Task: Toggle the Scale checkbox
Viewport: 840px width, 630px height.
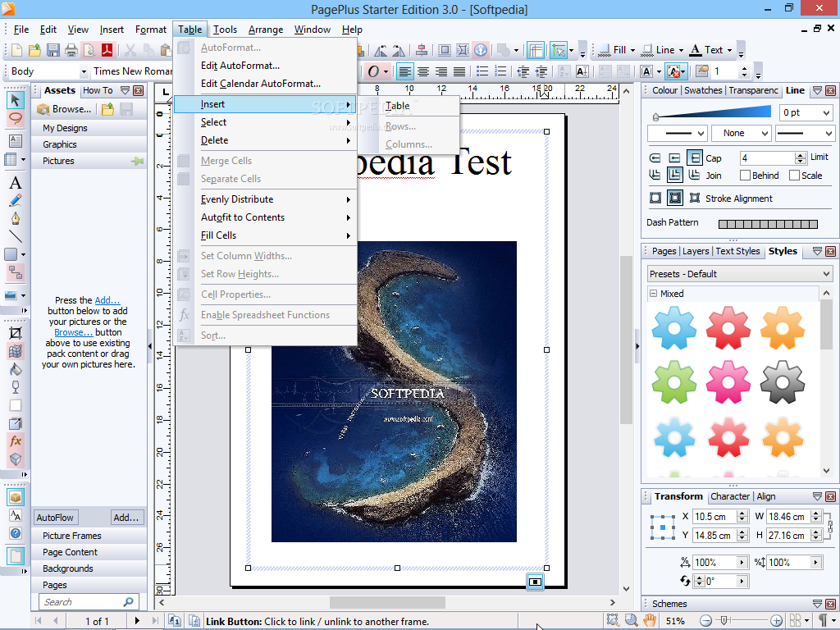Action: [794, 176]
